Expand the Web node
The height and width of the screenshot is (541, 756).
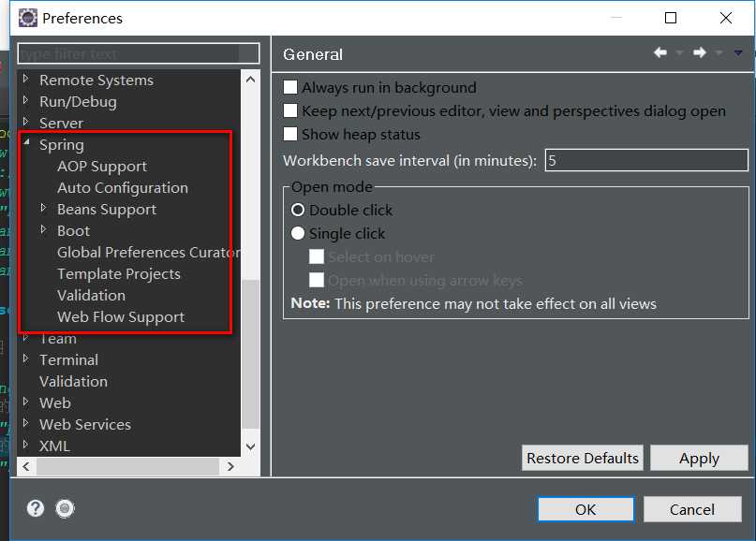tap(26, 401)
